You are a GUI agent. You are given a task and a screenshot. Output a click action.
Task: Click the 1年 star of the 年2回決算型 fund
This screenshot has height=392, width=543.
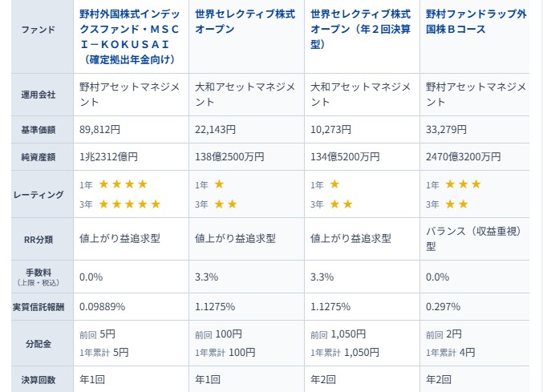[334, 184]
